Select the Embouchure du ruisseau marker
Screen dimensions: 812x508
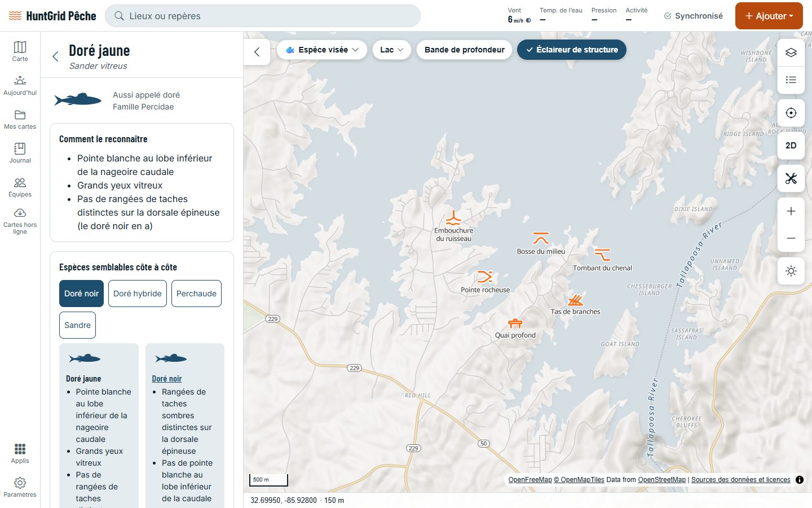(453, 218)
